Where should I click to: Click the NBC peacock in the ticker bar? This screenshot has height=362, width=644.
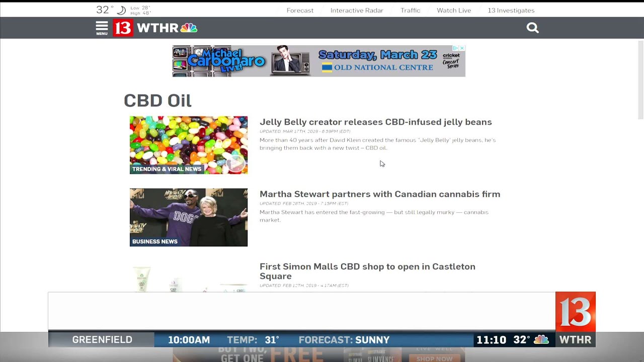pyautogui.click(x=541, y=340)
